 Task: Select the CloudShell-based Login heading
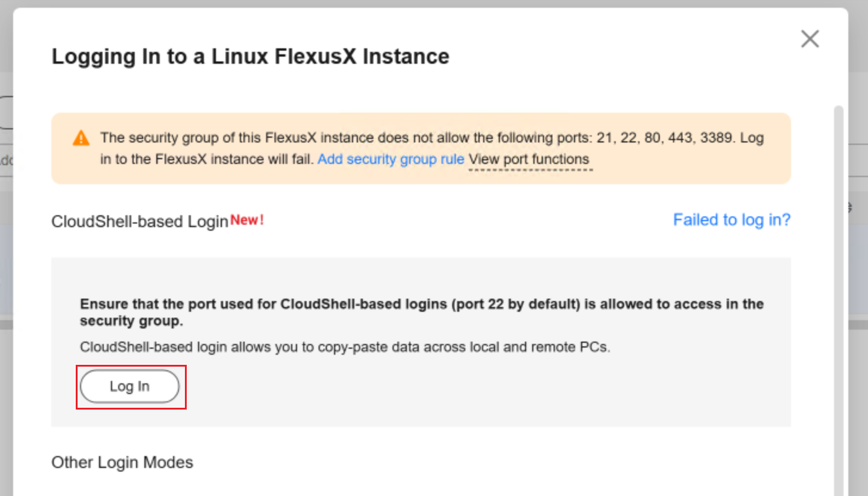[x=140, y=222]
